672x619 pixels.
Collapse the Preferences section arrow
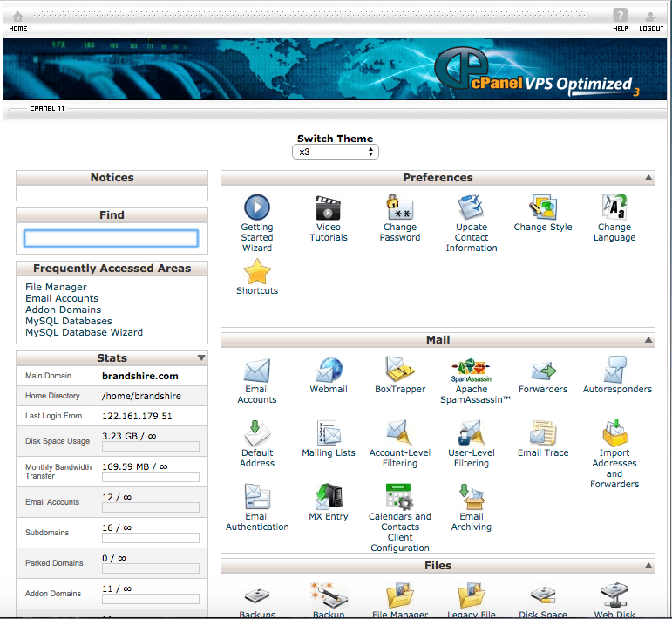pos(648,178)
